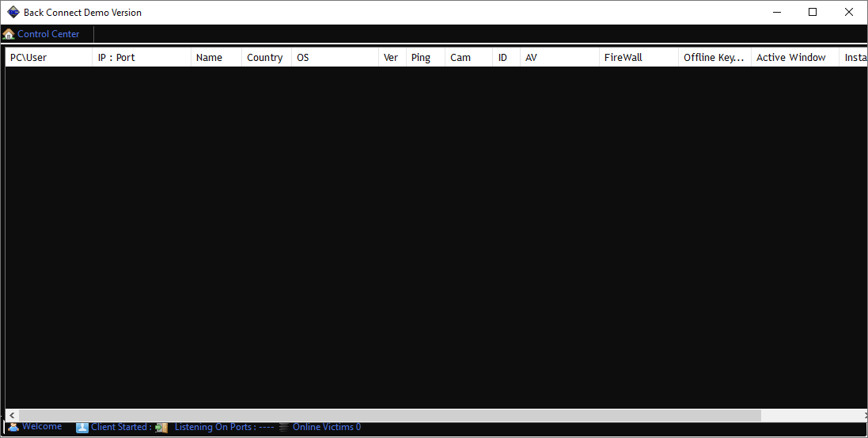Click the Client Started person icon
868x438 pixels.
82,428
